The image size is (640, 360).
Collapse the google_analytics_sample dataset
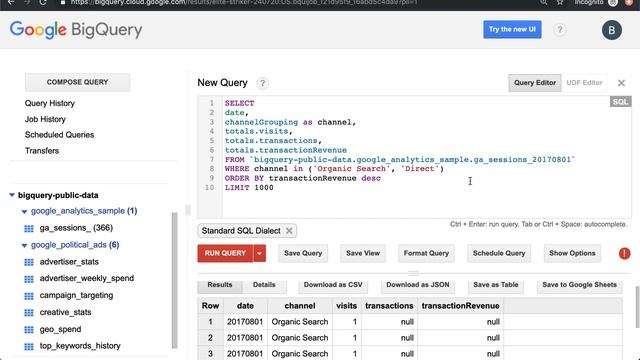24,211
